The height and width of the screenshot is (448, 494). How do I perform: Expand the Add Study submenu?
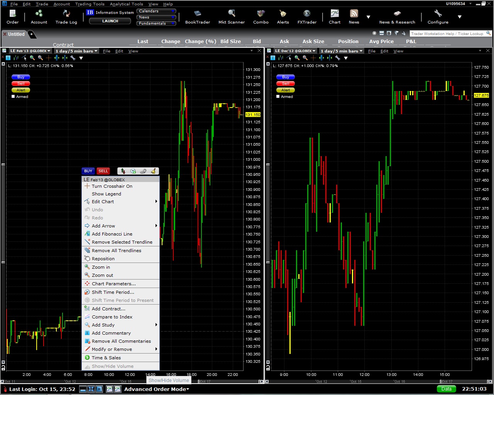121,325
